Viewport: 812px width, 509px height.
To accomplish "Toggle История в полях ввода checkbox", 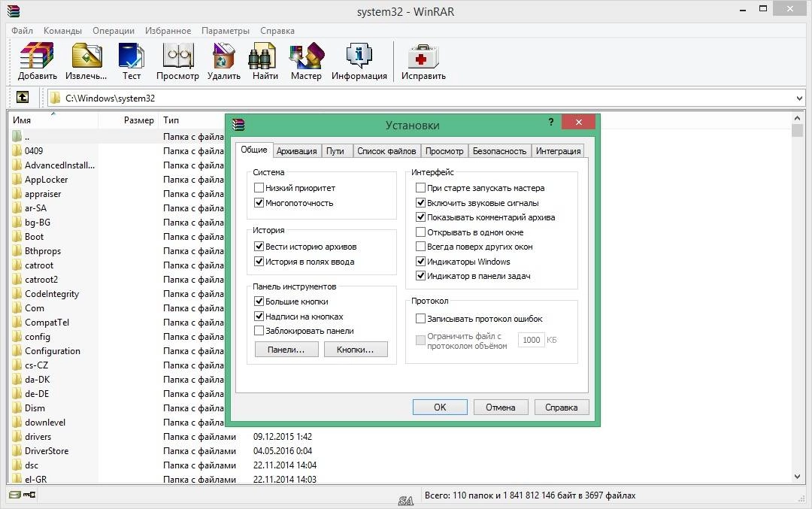I will click(x=259, y=262).
